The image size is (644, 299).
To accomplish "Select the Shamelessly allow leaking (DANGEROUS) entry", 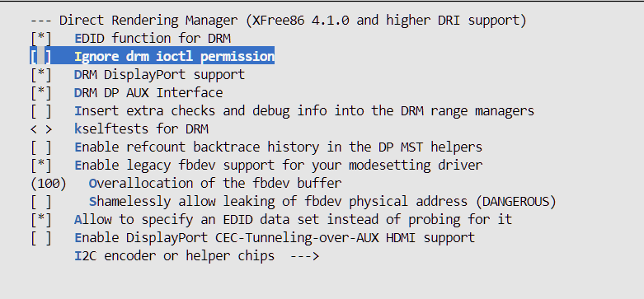I will tap(322, 201).
